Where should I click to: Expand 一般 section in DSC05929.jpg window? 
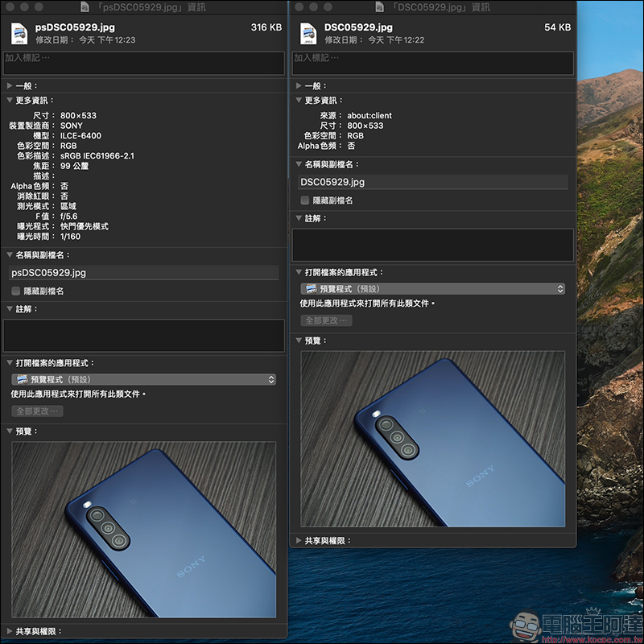(299, 86)
